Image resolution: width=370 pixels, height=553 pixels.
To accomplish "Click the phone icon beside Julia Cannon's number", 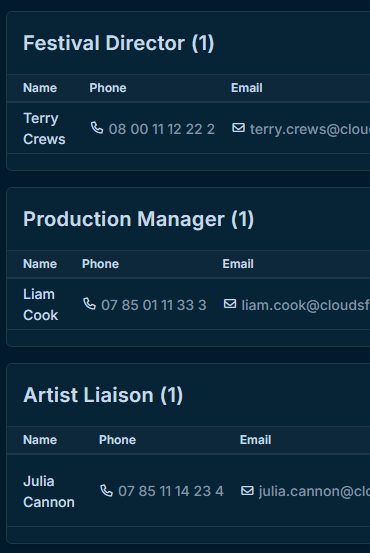I will (x=107, y=491).
